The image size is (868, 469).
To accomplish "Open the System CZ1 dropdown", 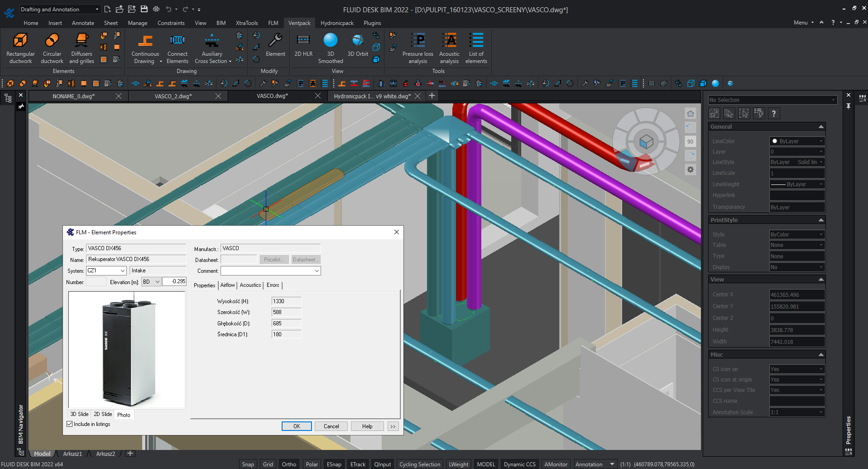I will pos(122,271).
